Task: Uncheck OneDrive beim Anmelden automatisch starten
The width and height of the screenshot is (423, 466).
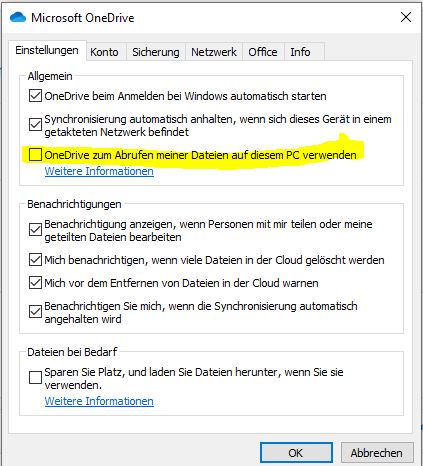Action: (x=35, y=96)
